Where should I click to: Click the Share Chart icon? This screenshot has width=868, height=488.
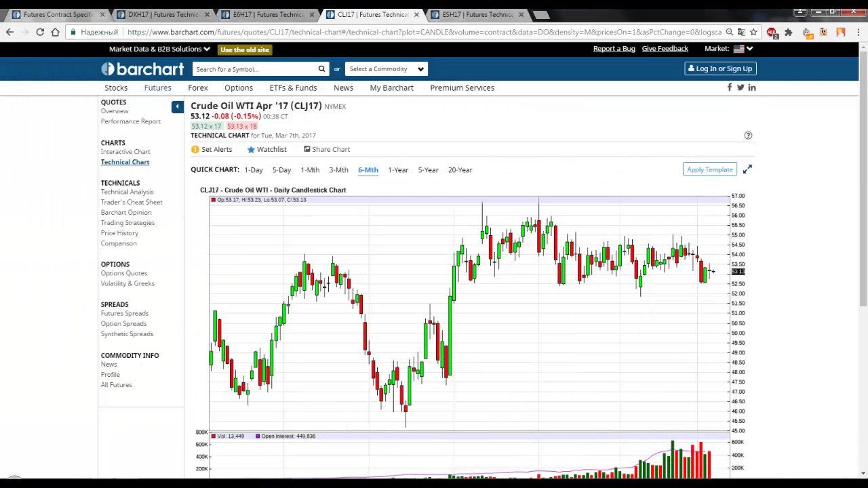point(307,149)
